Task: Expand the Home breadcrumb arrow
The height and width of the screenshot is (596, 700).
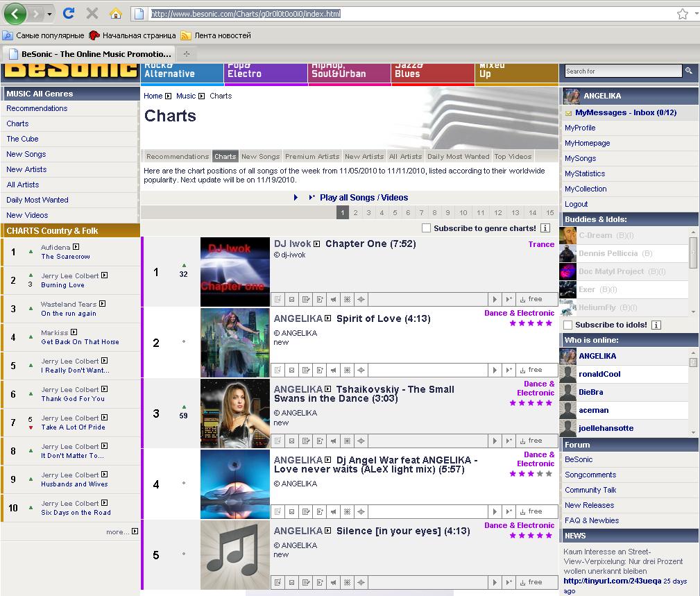Action: (168, 96)
